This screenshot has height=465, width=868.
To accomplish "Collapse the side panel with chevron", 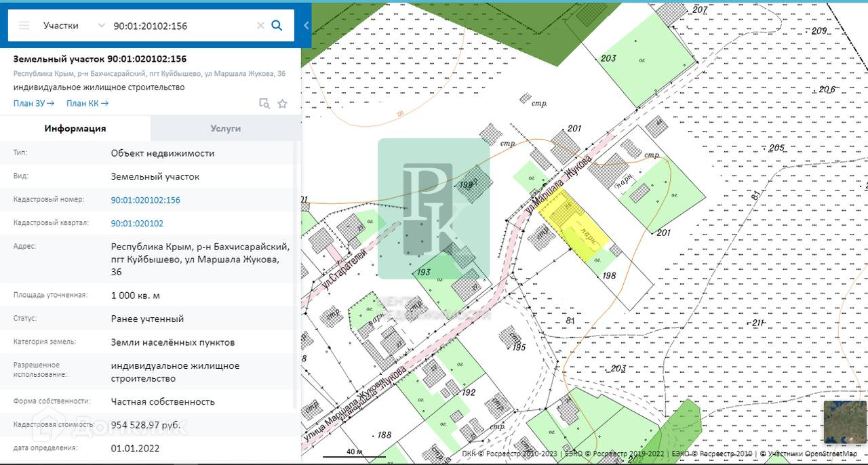I will pos(307,26).
